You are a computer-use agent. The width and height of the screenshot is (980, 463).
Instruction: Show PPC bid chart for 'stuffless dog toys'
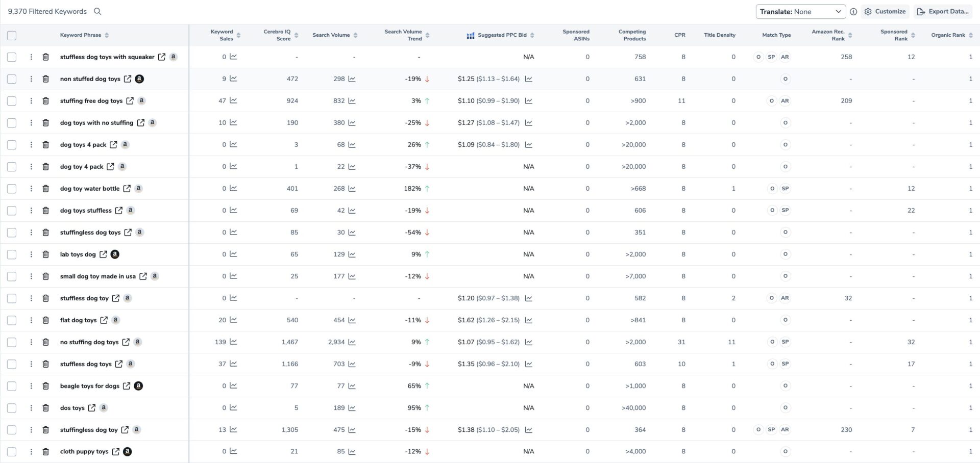pyautogui.click(x=529, y=364)
